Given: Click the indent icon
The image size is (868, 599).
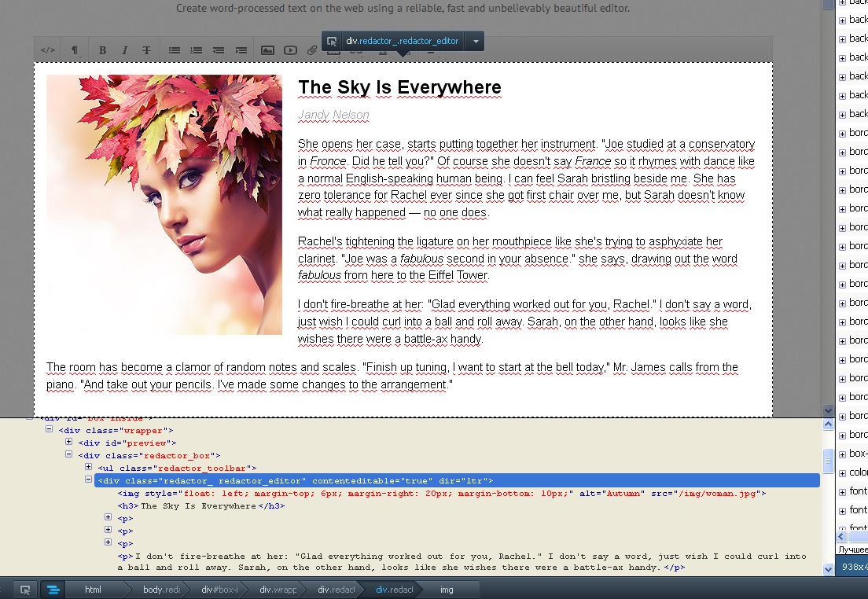Looking at the screenshot, I should [x=241, y=50].
